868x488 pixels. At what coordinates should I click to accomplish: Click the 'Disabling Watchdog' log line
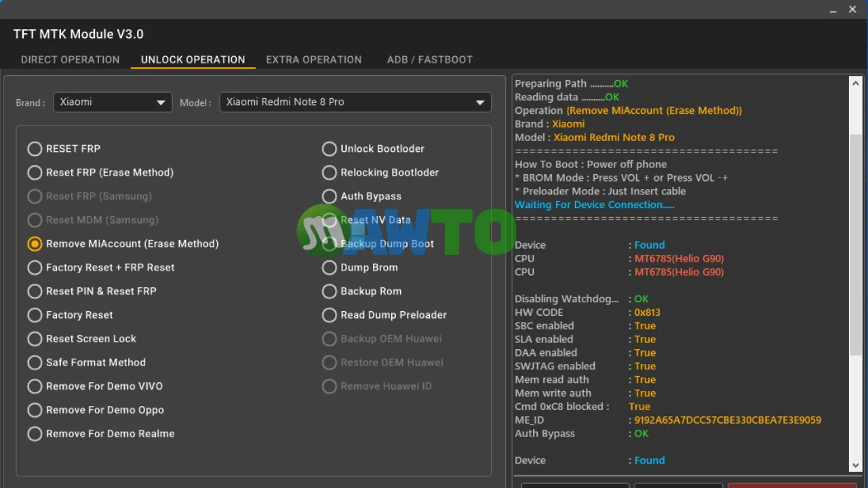pos(582,299)
